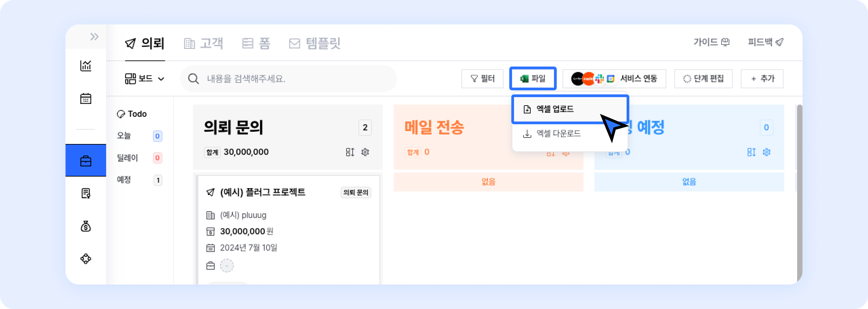Select the briefcase sidebar icon

point(86,161)
